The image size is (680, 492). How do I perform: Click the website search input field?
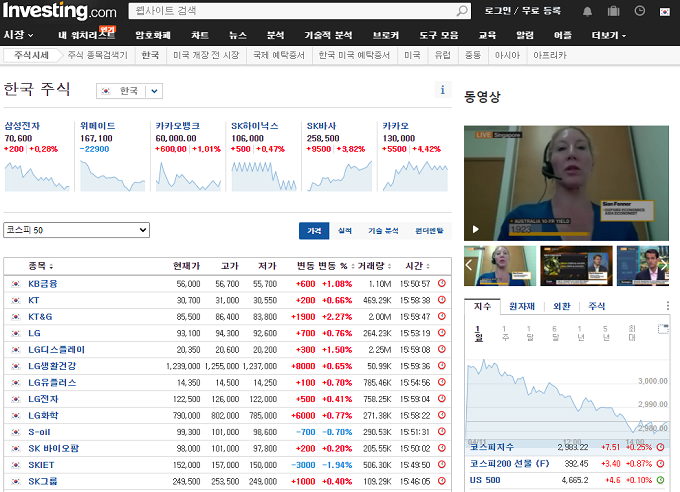(293, 11)
